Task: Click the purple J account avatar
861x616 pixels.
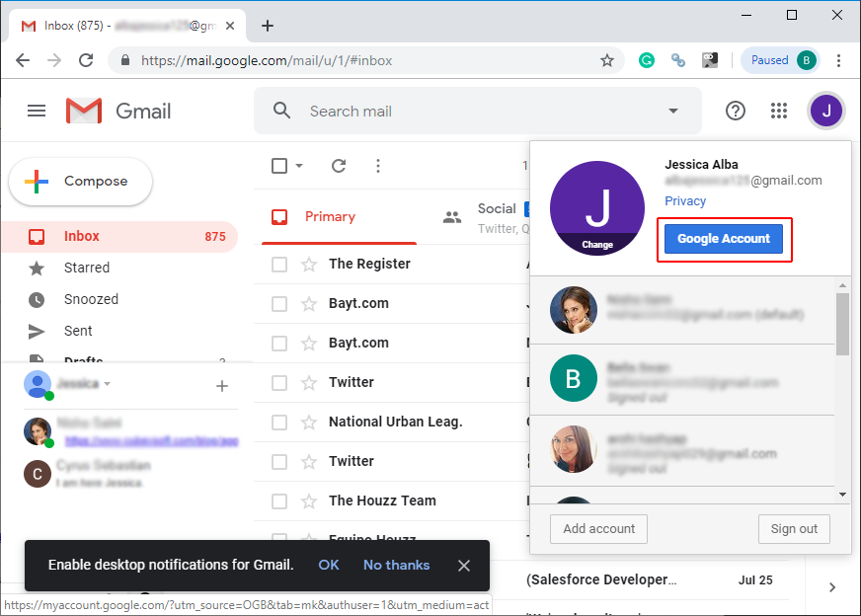Action: pos(825,111)
